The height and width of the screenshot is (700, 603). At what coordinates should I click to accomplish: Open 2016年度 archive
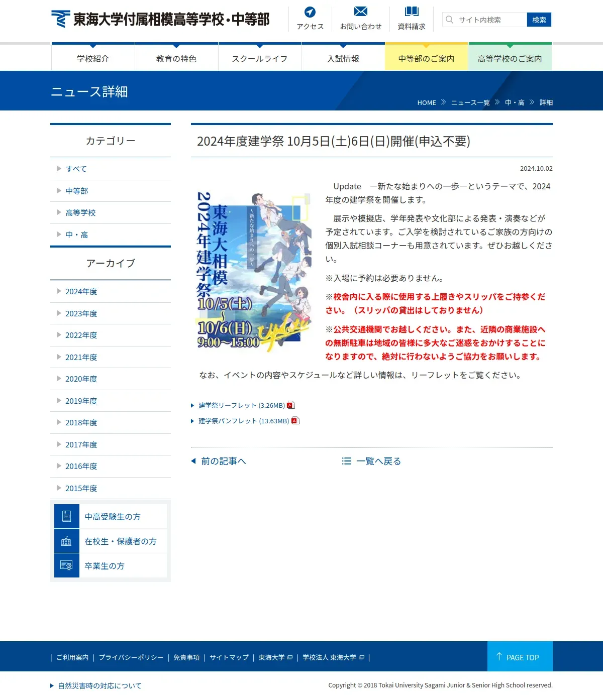(111, 466)
